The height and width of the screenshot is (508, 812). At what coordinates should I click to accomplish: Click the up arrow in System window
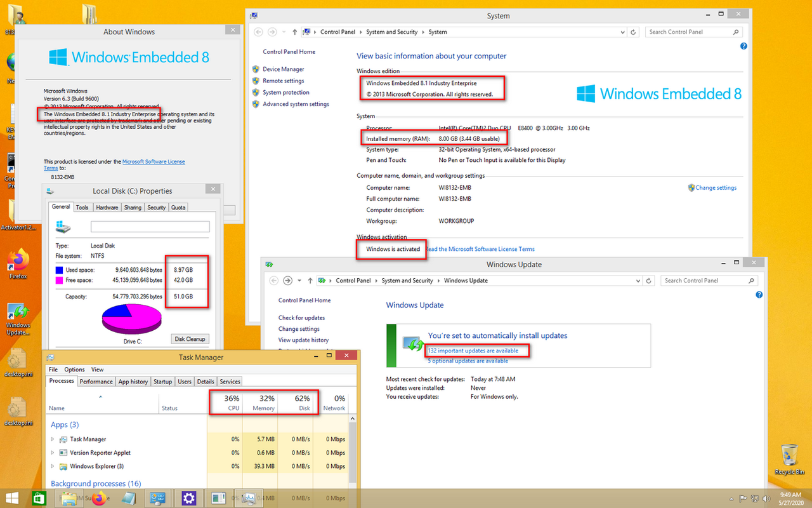(x=294, y=32)
